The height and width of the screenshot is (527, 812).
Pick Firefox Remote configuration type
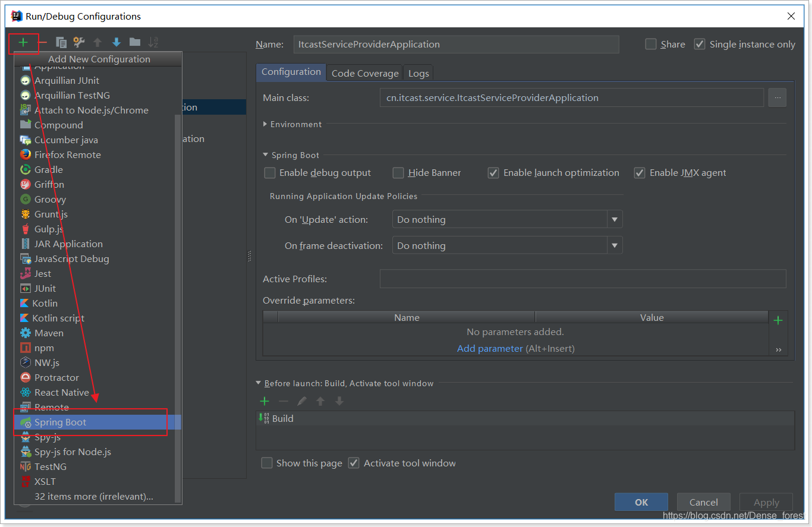[x=95, y=155]
